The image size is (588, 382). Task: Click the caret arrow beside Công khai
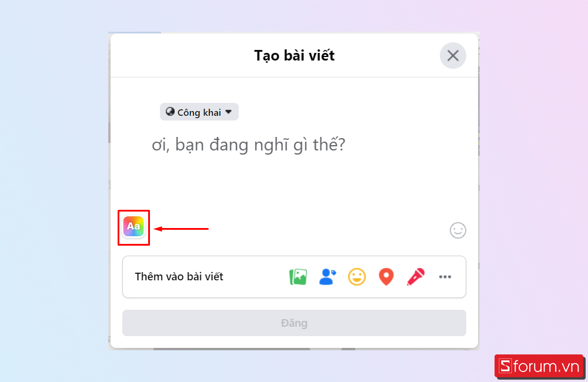[x=229, y=112]
